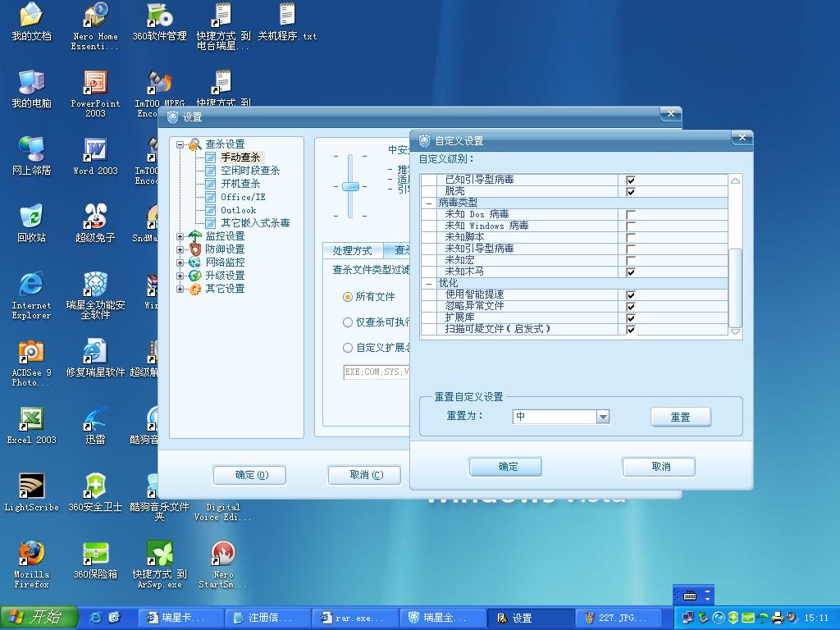Open the ACDSee 9 Photo desktop icon
Viewport: 840px width, 630px height.
click(31, 352)
